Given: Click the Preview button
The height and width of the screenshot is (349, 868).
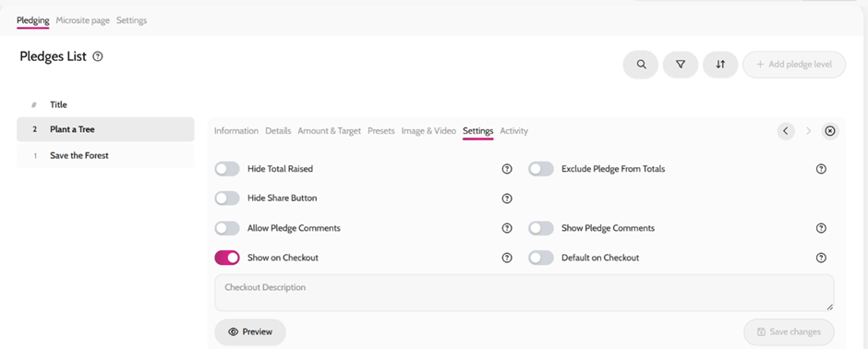Looking at the screenshot, I should click(250, 331).
